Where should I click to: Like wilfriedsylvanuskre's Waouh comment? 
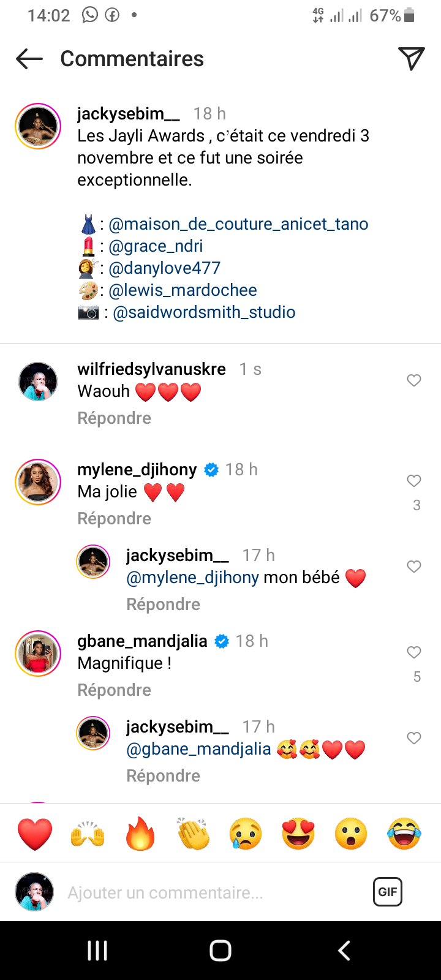(x=414, y=380)
